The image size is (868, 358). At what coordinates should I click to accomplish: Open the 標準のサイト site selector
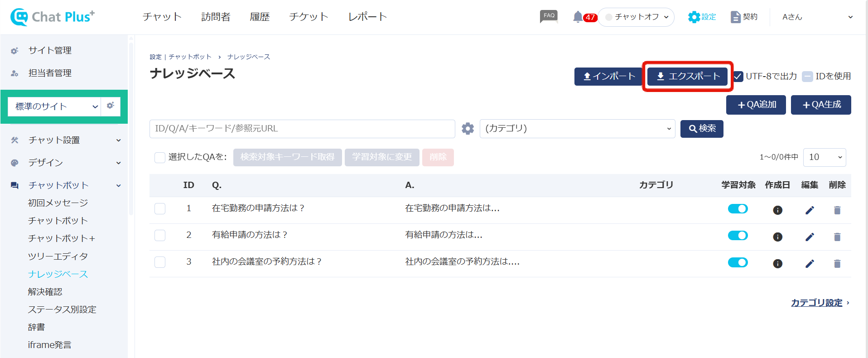54,106
